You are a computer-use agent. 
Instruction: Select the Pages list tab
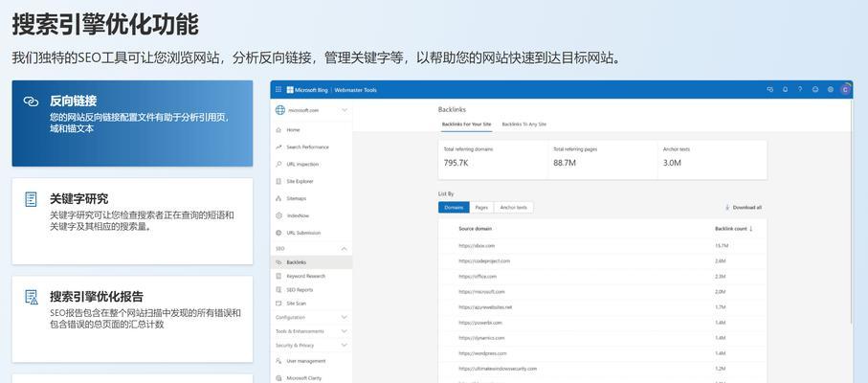point(481,207)
